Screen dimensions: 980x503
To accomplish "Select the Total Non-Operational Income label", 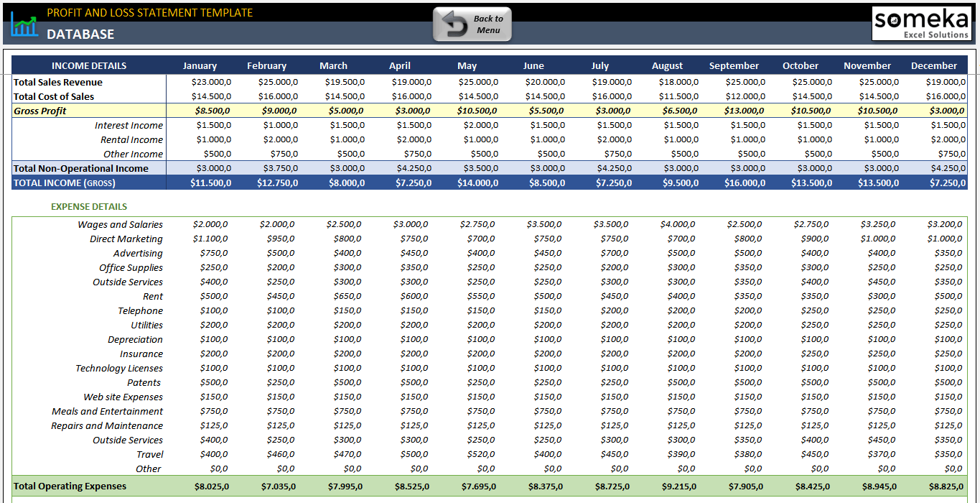I will coord(81,168).
